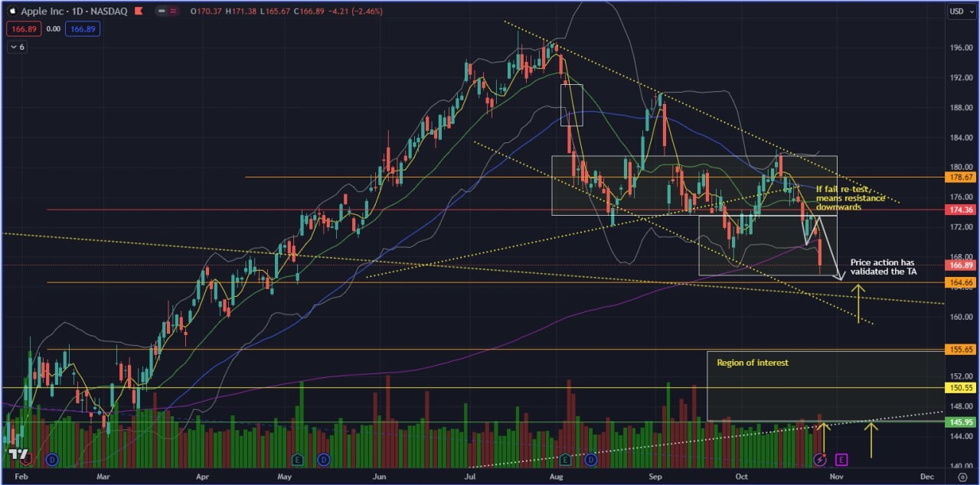
Task: Click the lightning bolt marker near November
Action: (x=820, y=460)
